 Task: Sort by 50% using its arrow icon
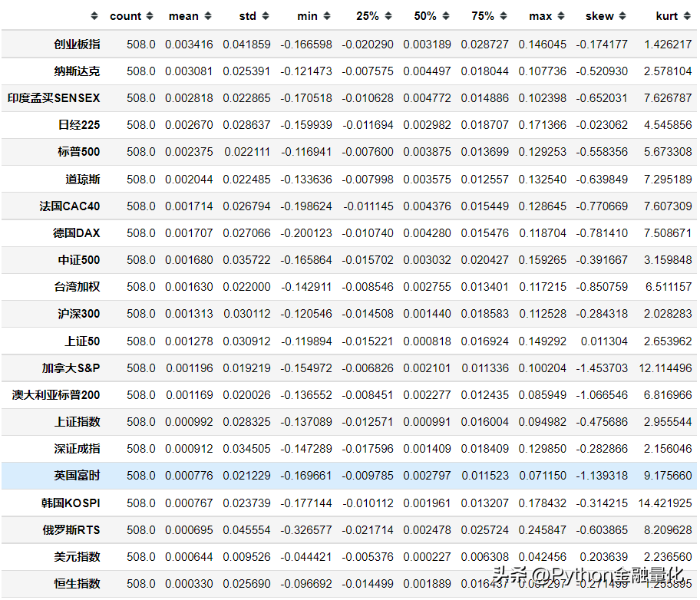tap(445, 16)
